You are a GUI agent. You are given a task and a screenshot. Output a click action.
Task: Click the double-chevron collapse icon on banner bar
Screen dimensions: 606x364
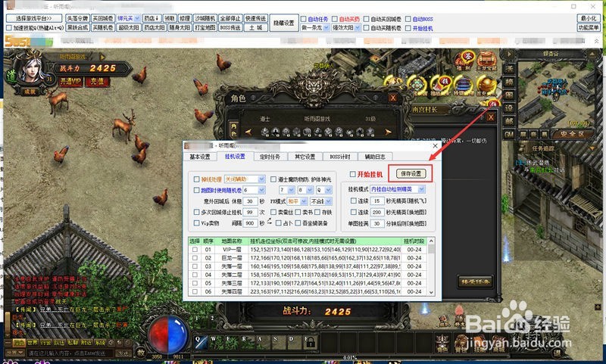(596, 41)
